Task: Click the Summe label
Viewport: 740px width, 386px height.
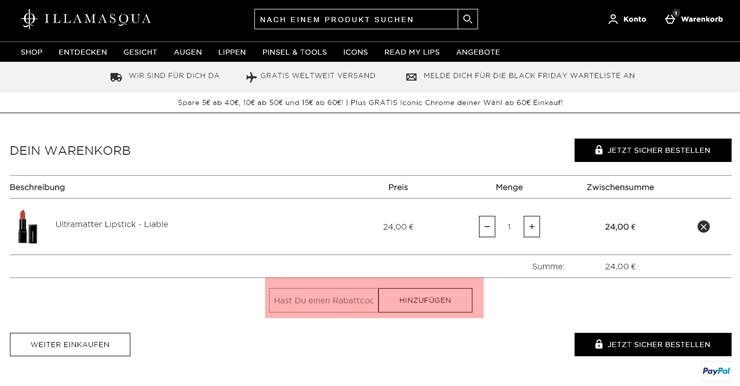Action: [x=548, y=267]
